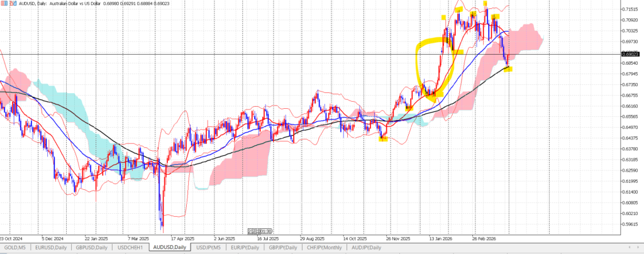The height and width of the screenshot is (254, 644).
Task: Switch to the AUDJPY,Daily tab
Action: [x=367, y=248]
